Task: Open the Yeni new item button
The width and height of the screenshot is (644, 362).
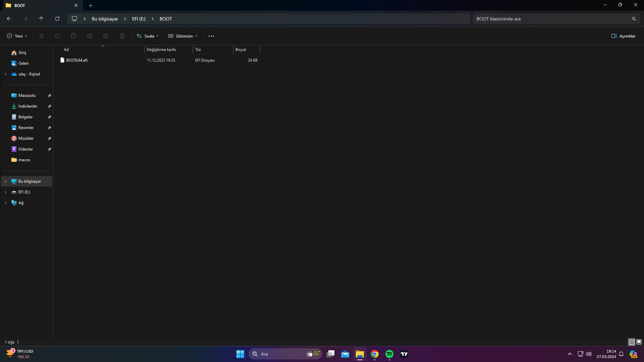Action: click(17, 36)
